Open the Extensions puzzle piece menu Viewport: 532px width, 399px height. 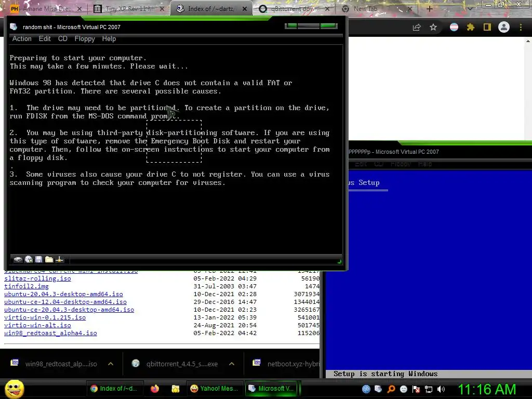471,27
